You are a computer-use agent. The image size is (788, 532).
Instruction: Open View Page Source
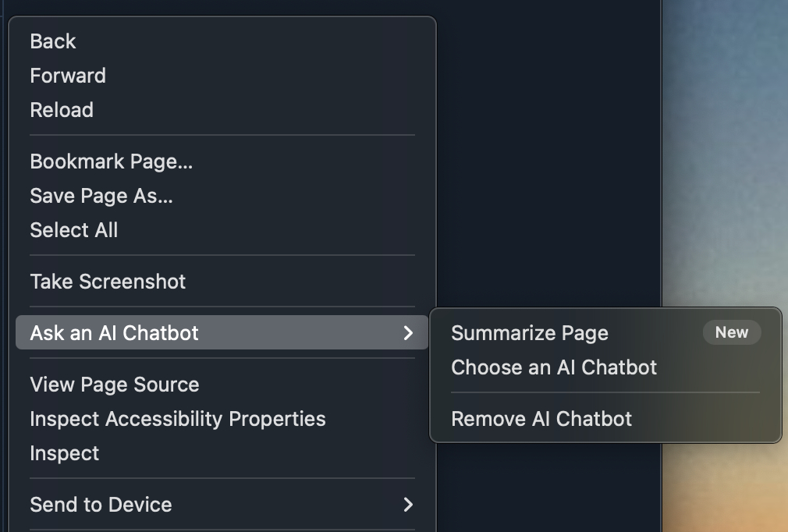pos(115,385)
